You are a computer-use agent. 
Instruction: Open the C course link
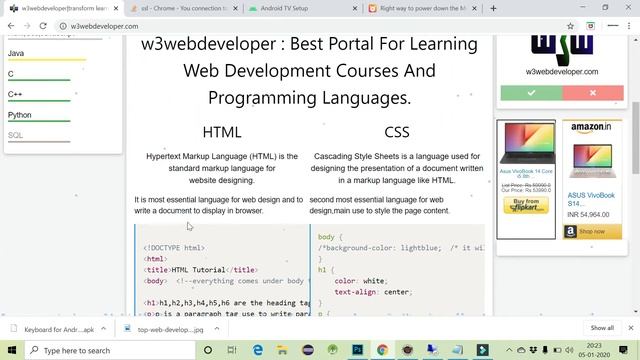(x=11, y=74)
